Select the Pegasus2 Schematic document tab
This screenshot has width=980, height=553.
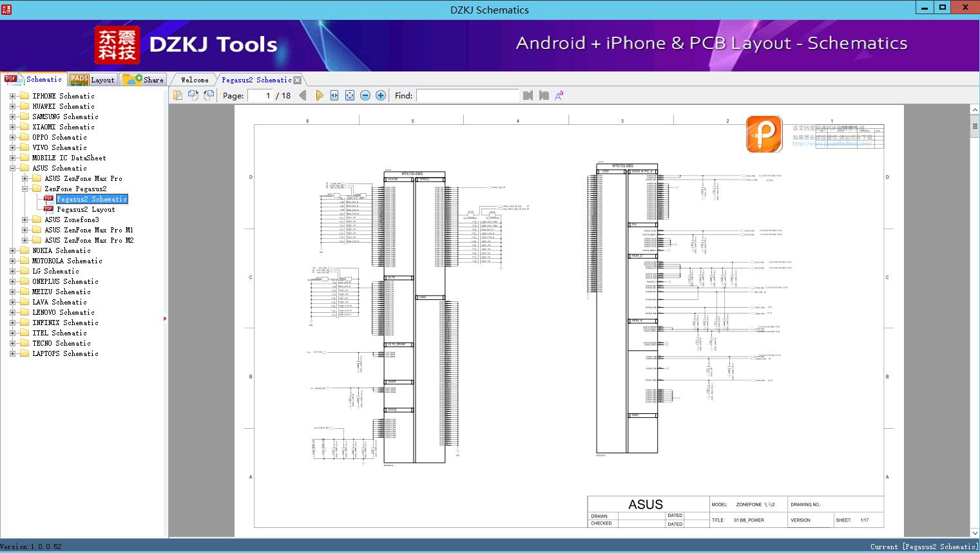click(x=256, y=80)
